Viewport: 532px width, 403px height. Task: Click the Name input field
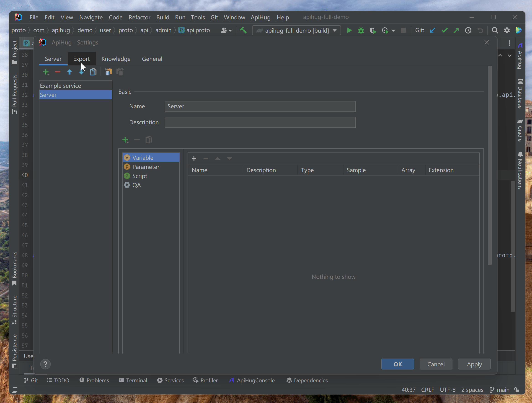[260, 106]
